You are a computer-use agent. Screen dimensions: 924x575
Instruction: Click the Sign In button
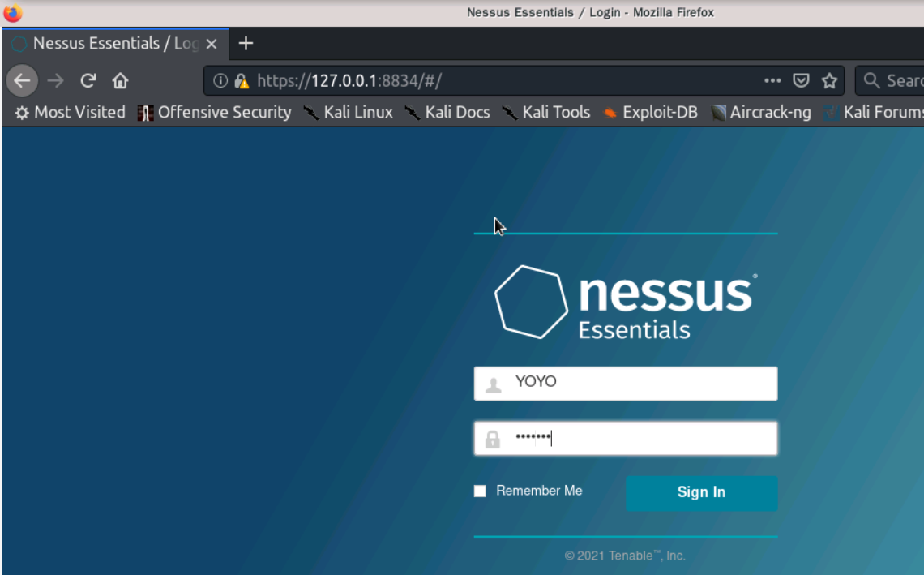(701, 493)
